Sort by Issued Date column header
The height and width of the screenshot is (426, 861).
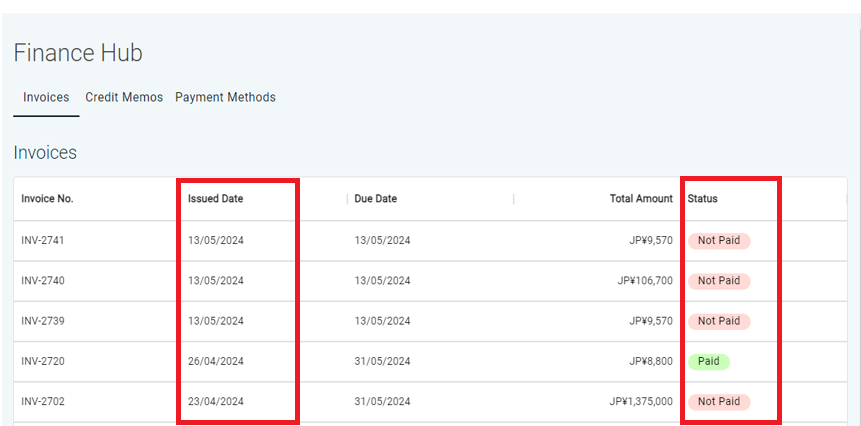215,199
